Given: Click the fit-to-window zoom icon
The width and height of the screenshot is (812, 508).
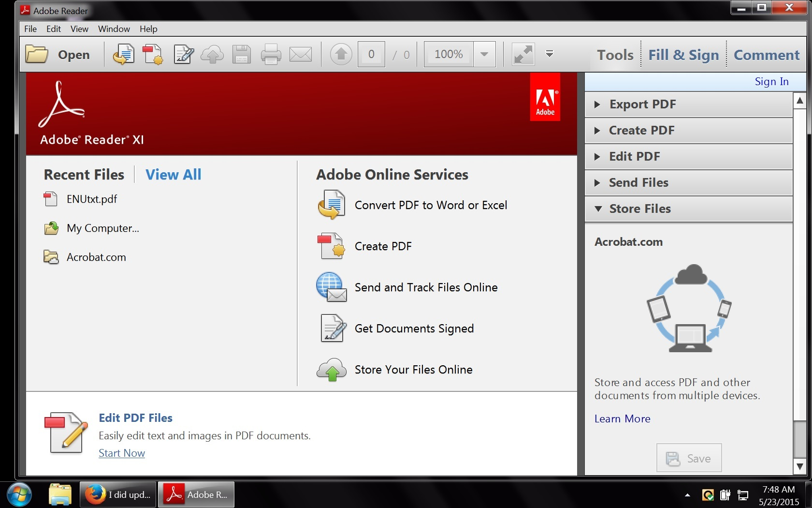Looking at the screenshot, I should coord(522,54).
